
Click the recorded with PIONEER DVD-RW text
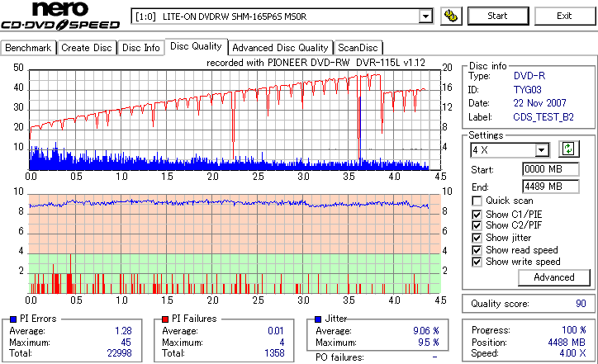(x=316, y=63)
